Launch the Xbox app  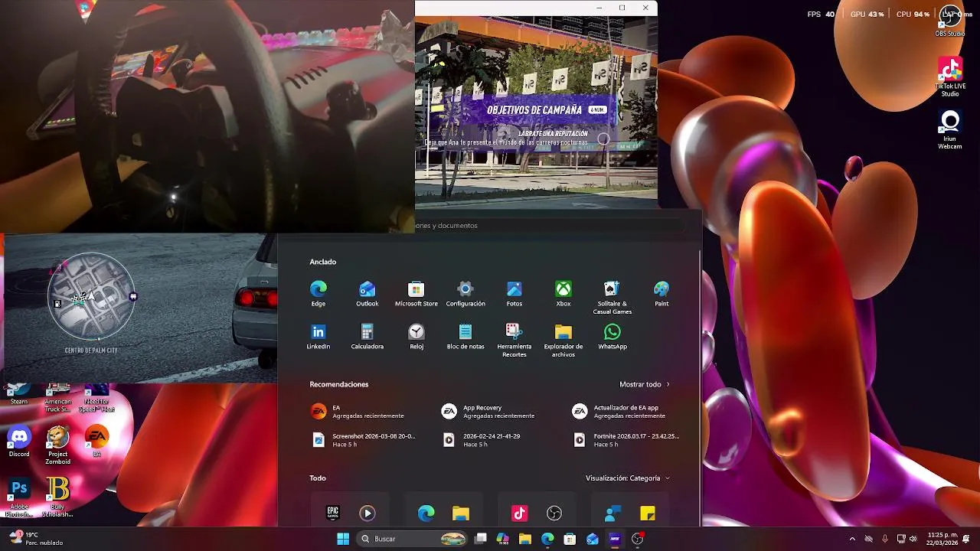(x=563, y=294)
